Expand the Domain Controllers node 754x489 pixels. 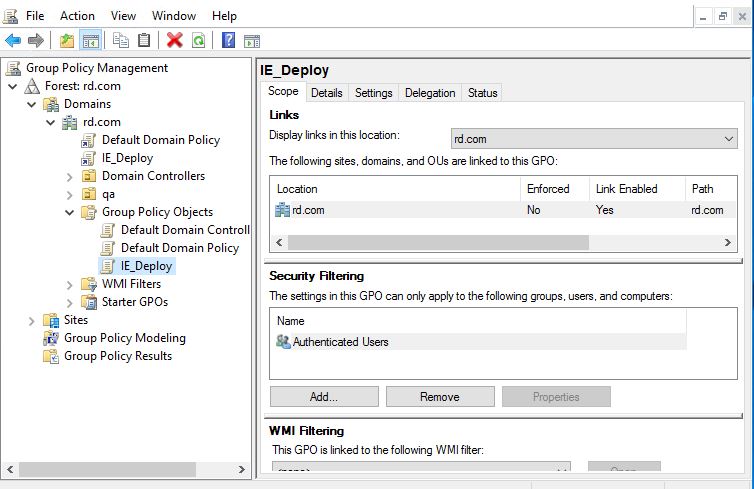[x=69, y=176]
